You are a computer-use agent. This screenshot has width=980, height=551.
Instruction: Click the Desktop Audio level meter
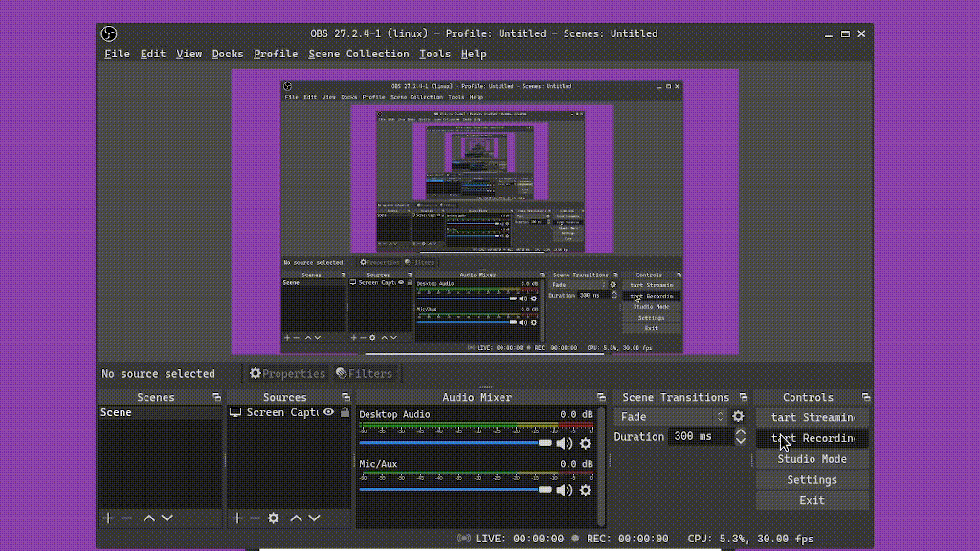click(x=477, y=428)
